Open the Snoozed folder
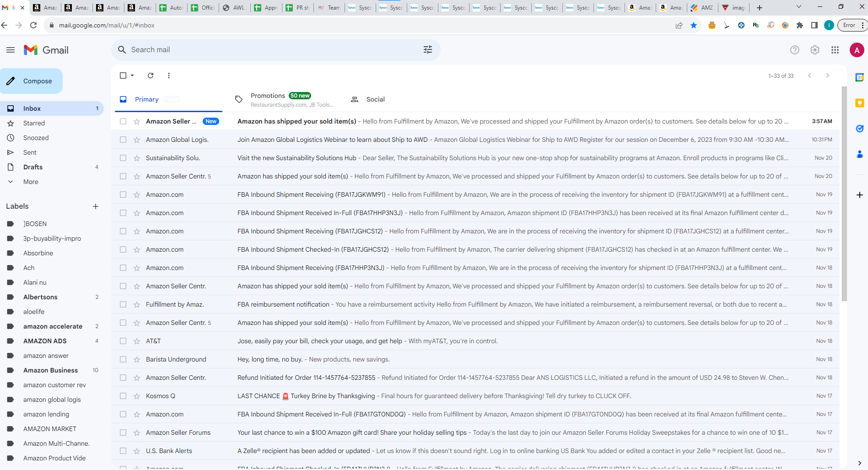The height and width of the screenshot is (470, 868). pyautogui.click(x=52, y=138)
